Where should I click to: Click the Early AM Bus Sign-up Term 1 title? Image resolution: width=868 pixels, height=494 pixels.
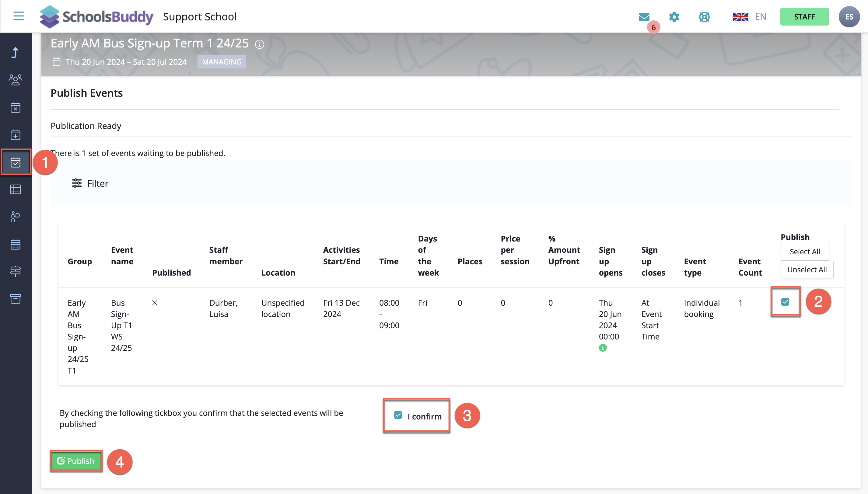[x=150, y=43]
